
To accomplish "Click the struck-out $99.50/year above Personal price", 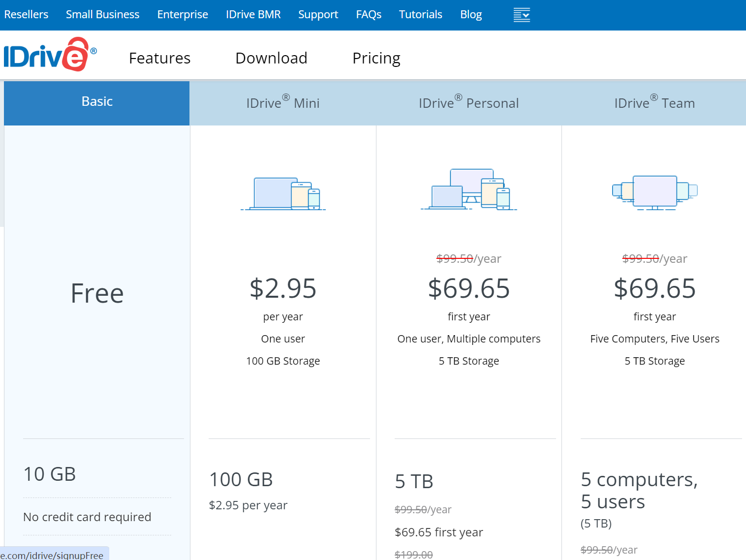I will coord(469,258).
